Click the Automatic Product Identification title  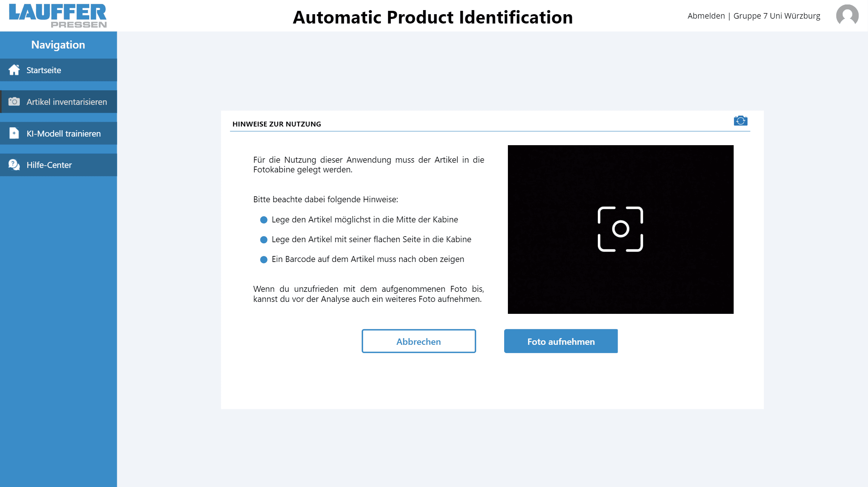coord(433,17)
